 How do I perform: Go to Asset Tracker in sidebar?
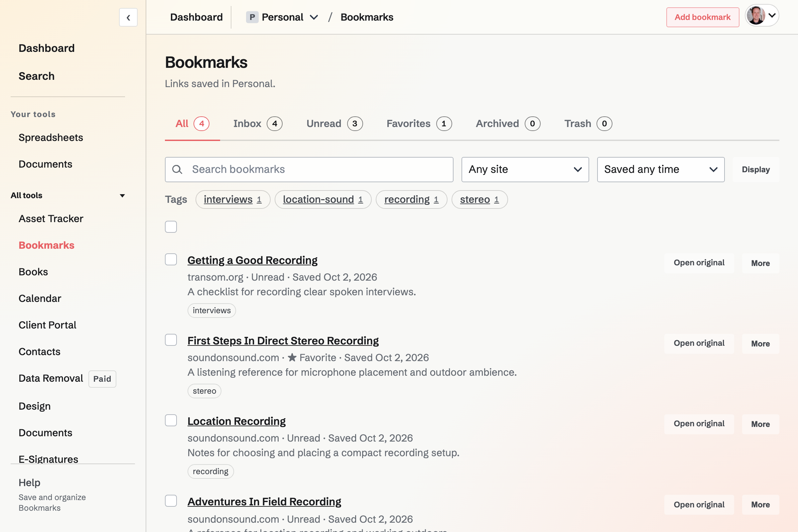point(51,219)
